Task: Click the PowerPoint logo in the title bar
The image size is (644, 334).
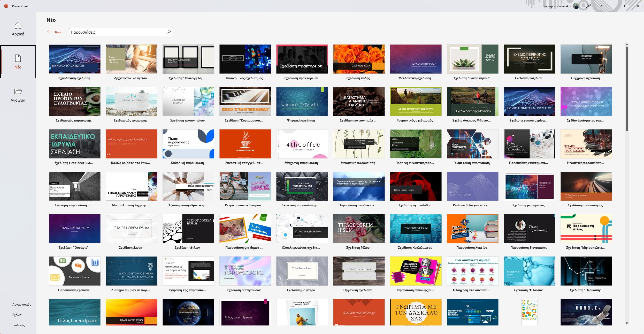Action: (x=6, y=6)
